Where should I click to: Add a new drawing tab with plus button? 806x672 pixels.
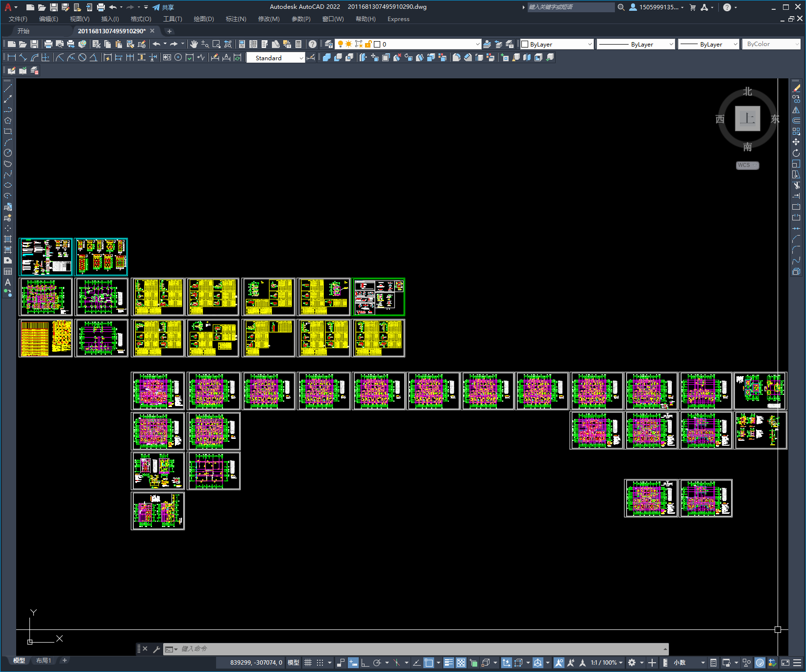click(170, 31)
